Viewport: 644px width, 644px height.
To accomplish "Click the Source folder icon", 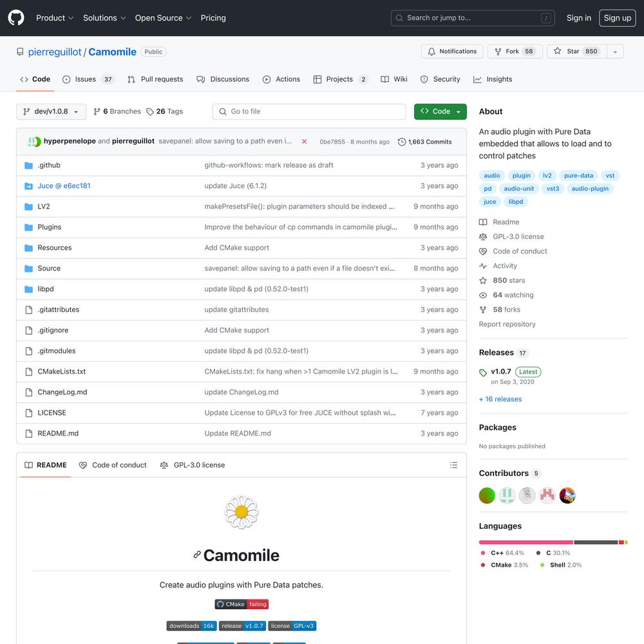I will 28,268.
